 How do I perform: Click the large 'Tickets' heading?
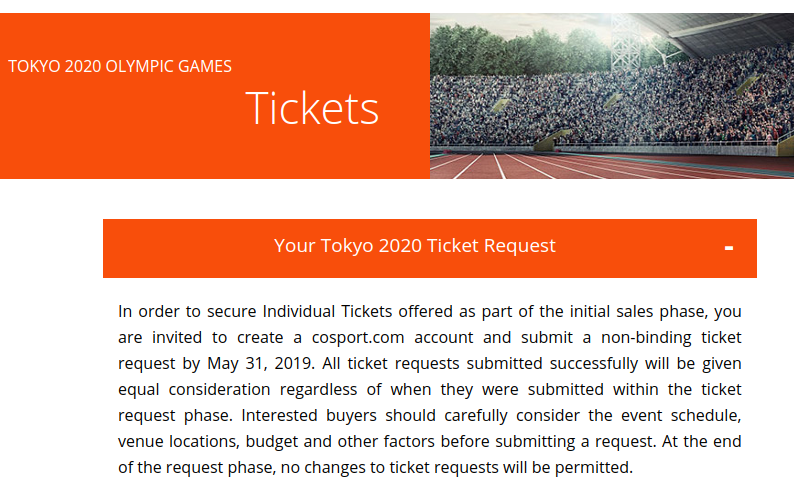pos(312,108)
